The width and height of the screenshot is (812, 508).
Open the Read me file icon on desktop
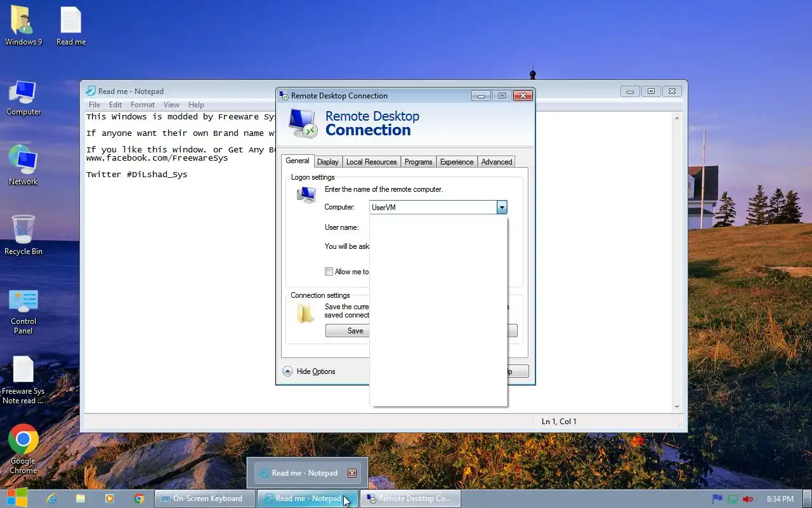click(71, 27)
